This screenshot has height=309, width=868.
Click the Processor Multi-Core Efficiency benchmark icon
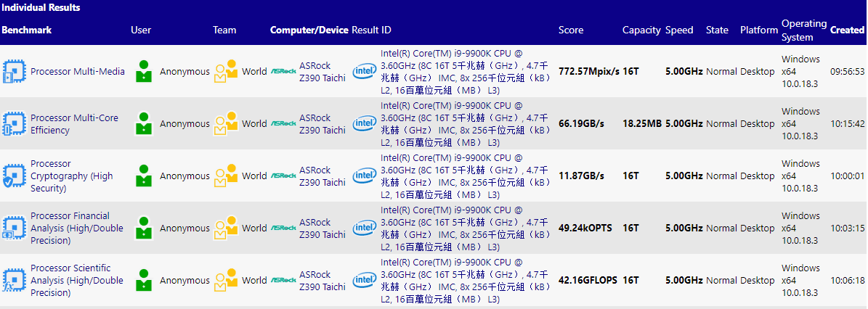point(14,124)
